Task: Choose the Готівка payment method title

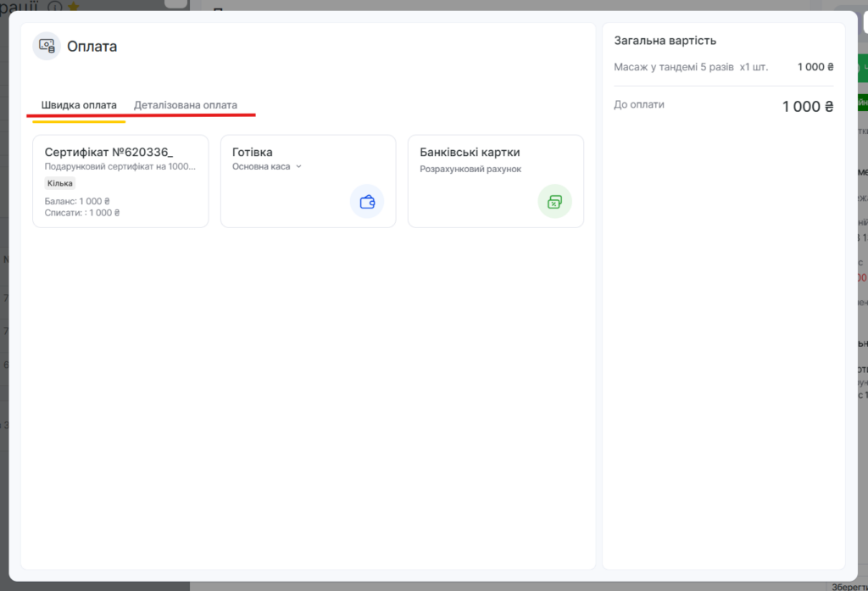Action: (x=253, y=153)
